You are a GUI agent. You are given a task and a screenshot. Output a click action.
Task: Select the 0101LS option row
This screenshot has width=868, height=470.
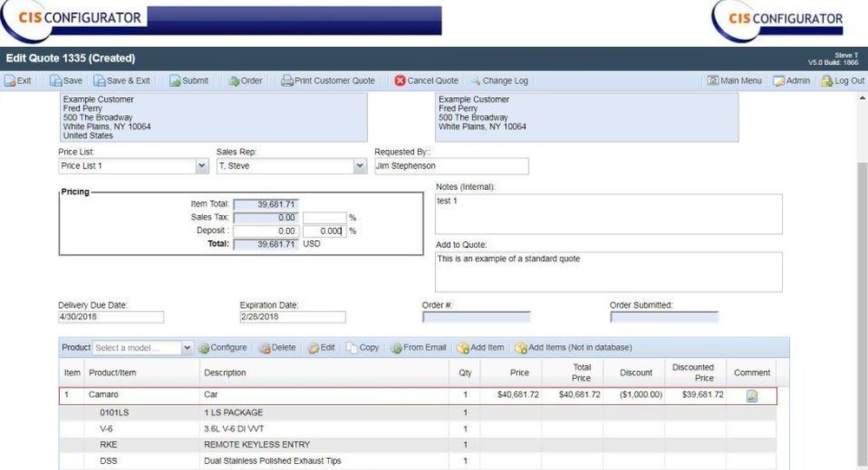click(x=418, y=413)
